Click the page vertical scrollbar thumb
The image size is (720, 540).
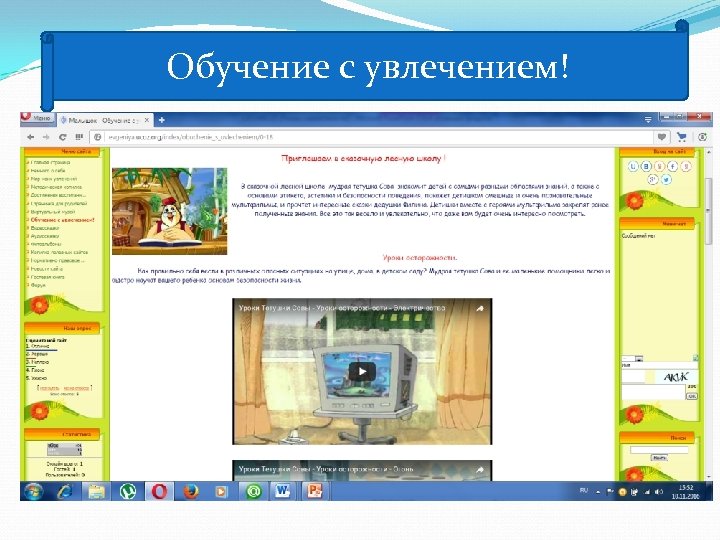(709, 211)
